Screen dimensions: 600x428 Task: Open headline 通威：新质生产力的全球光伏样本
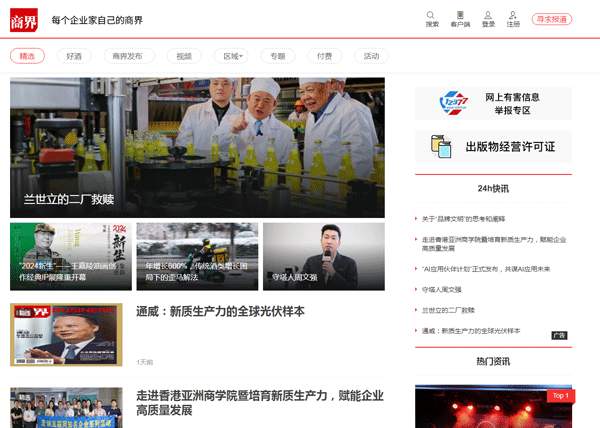[220, 311]
